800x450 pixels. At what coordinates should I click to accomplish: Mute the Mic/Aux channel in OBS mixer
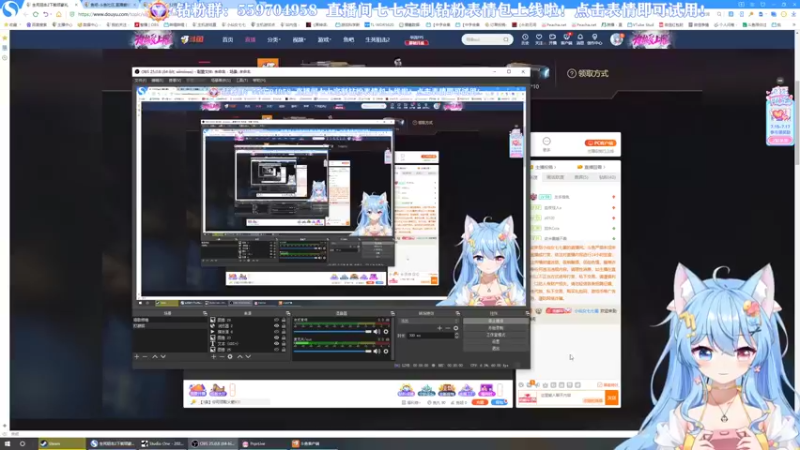tap(377, 351)
